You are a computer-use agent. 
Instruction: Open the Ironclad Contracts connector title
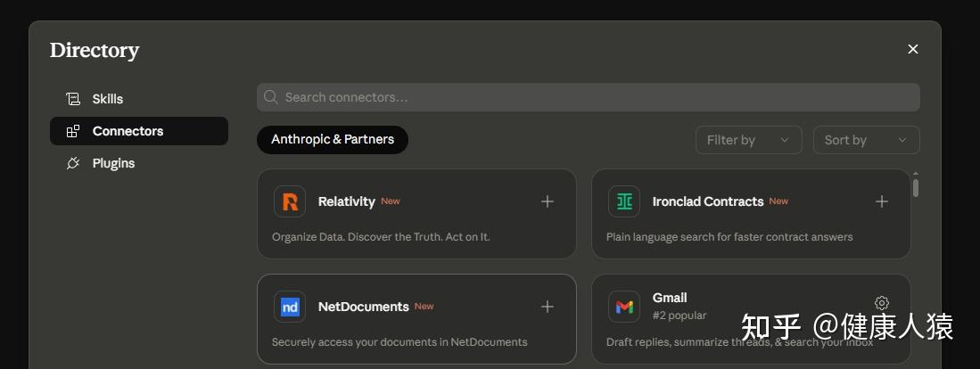tap(708, 201)
